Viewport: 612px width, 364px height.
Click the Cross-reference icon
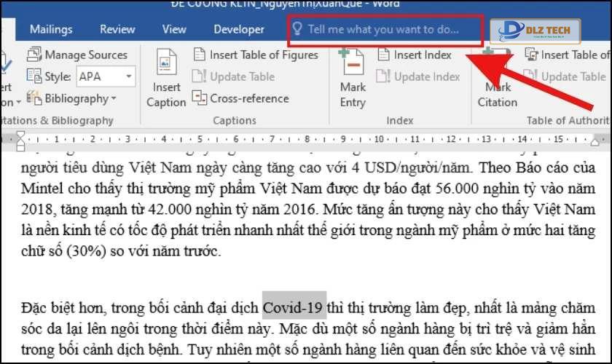tap(199, 98)
